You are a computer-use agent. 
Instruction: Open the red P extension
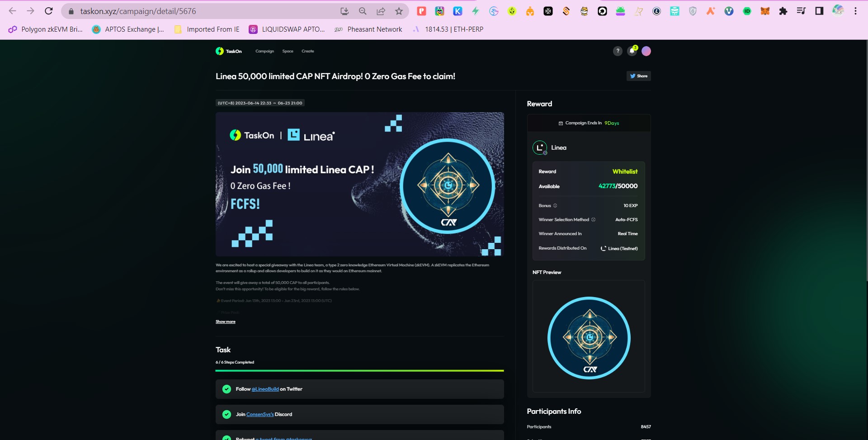(421, 11)
